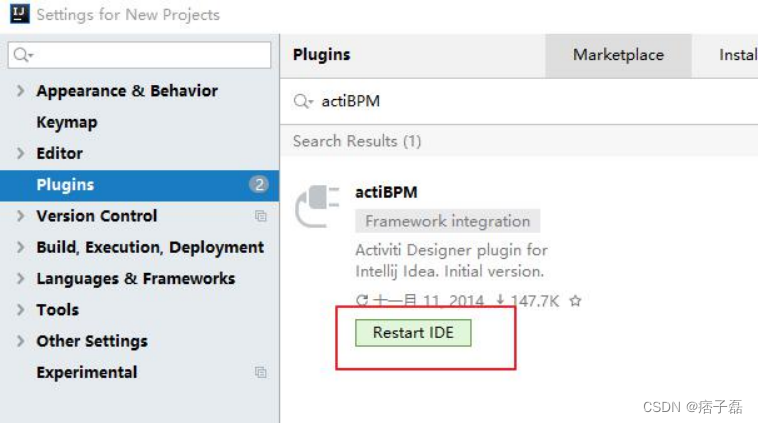Open the Installed plugins tab
758x423 pixels.
point(737,56)
